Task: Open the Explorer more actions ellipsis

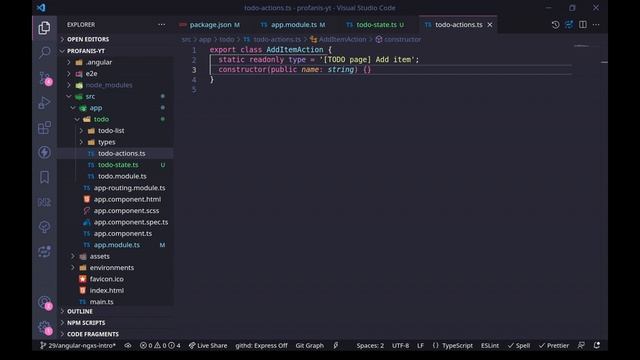Action: (x=162, y=24)
